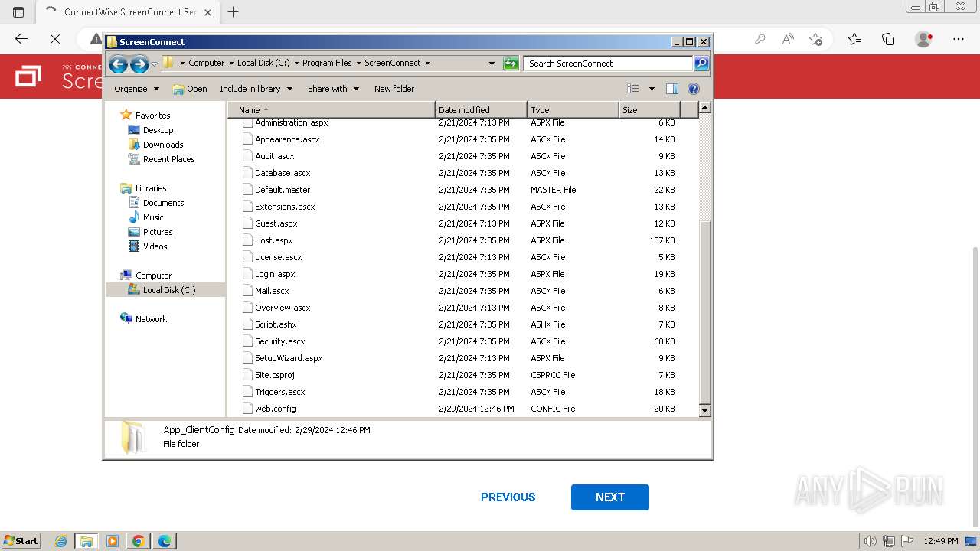
Task: Open the Documents library
Action: (x=163, y=203)
